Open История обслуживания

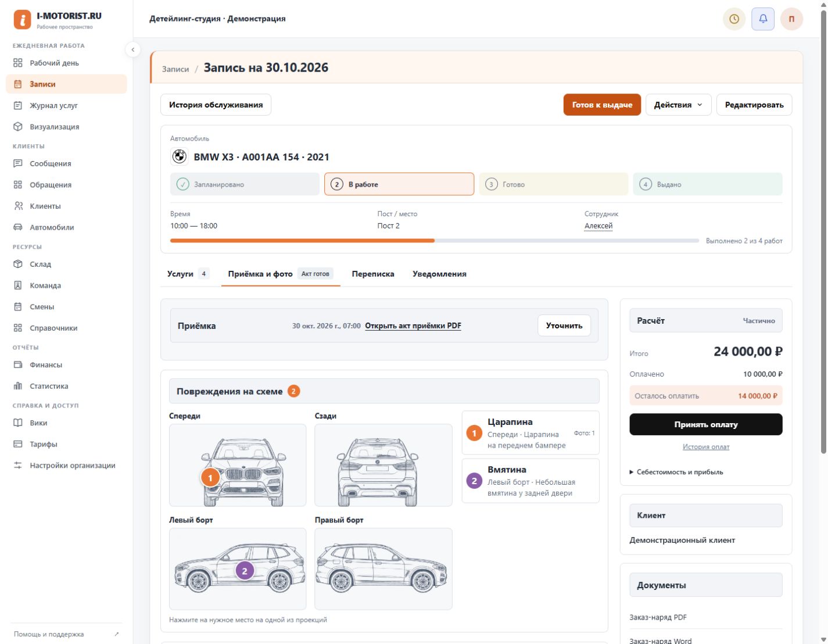[x=216, y=105]
